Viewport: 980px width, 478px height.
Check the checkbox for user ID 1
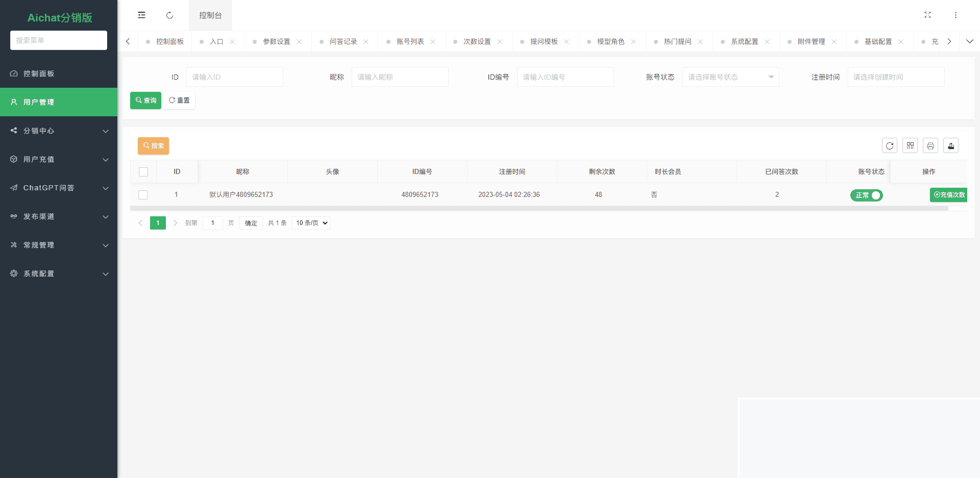tap(143, 195)
